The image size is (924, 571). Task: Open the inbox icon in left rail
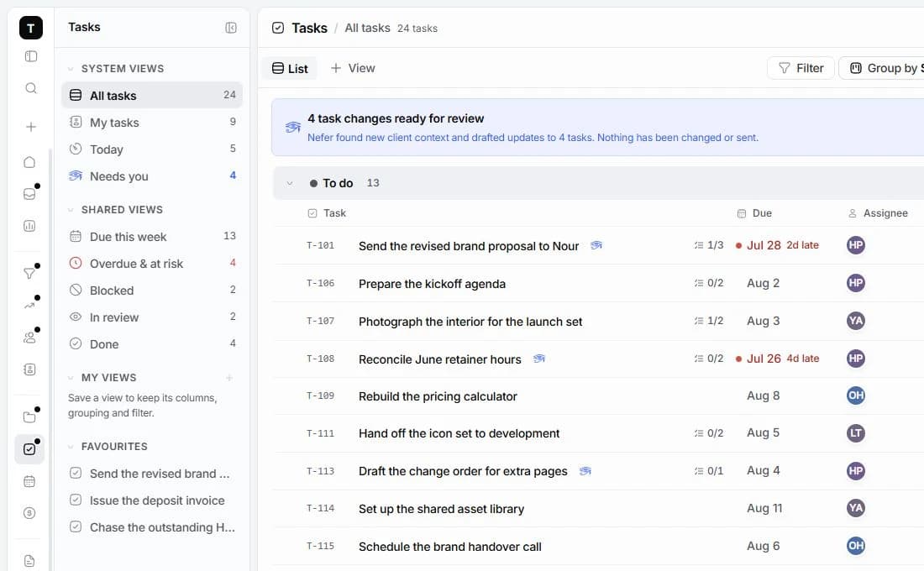[x=29, y=194]
